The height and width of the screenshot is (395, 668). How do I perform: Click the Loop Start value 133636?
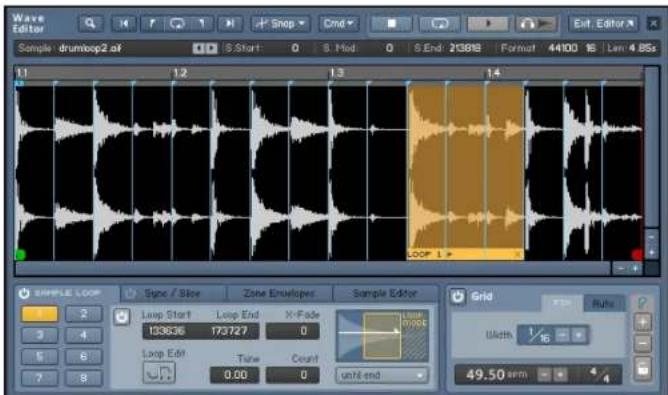click(x=166, y=331)
